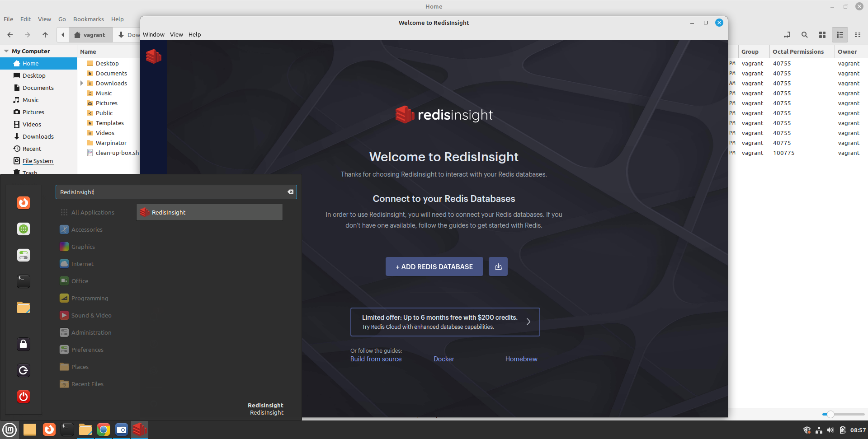This screenshot has height=439, width=868.
Task: Open the View menu in RedisInsight
Action: click(176, 34)
